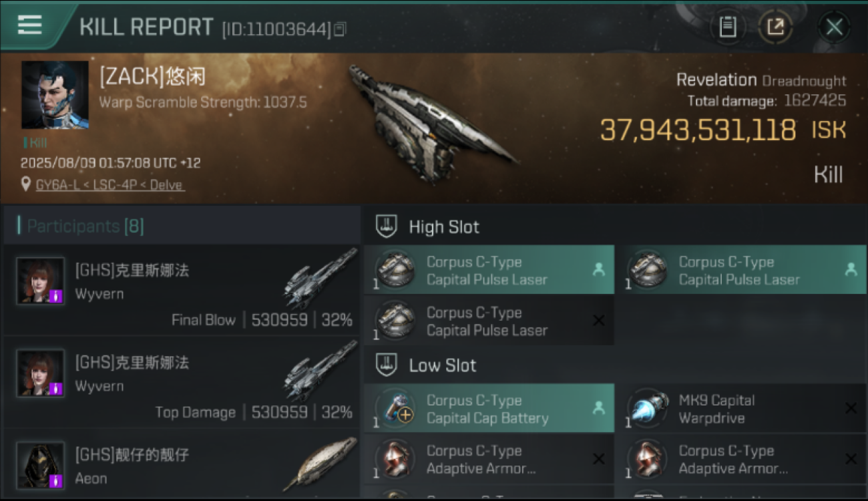Screen dimensions: 868x501
Task: Open the clipboard report icon
Action: pyautogui.click(x=727, y=27)
